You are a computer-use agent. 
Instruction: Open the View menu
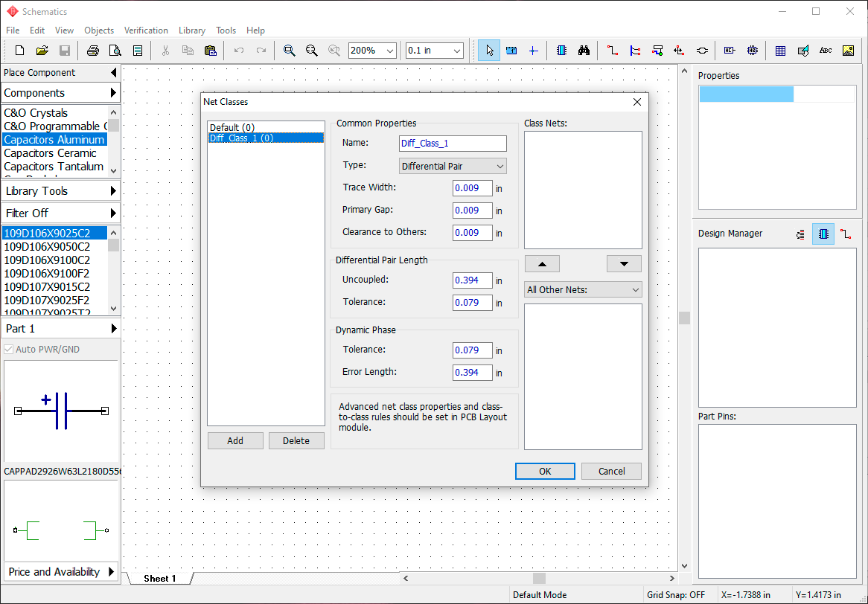click(x=64, y=30)
